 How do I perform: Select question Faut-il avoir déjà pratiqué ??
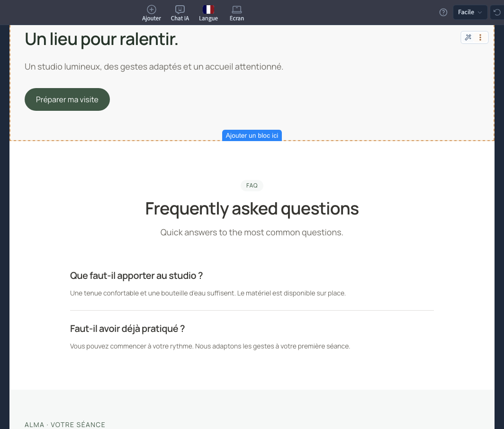click(127, 329)
